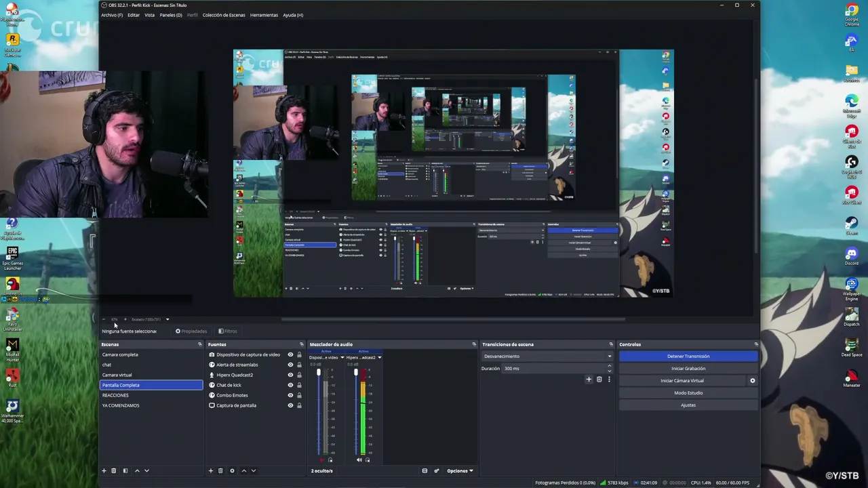Viewport: 868px width, 488px height.
Task: Open the Herramientas menu
Action: (x=264, y=15)
